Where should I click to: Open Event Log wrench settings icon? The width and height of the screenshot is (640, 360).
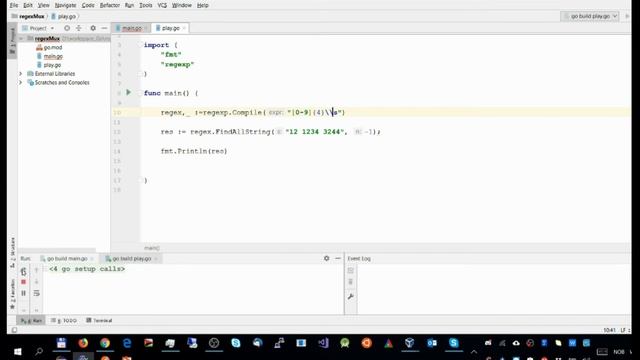click(x=351, y=297)
